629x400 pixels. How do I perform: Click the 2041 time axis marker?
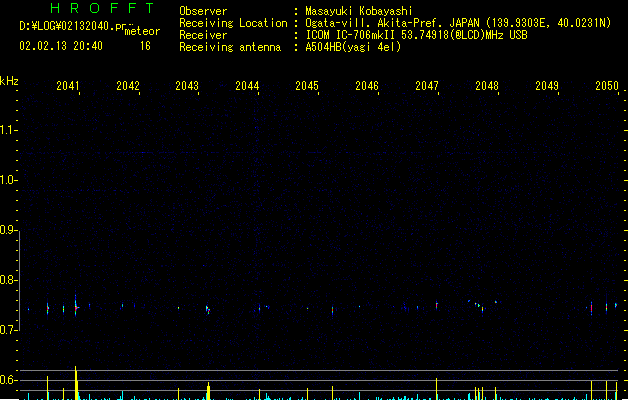68,86
